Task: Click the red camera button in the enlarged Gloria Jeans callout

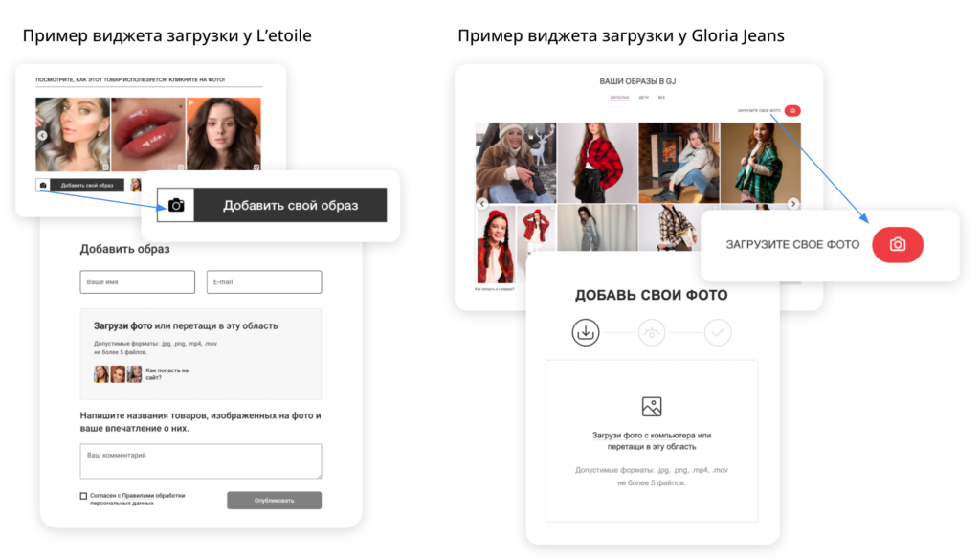Action: click(x=898, y=244)
